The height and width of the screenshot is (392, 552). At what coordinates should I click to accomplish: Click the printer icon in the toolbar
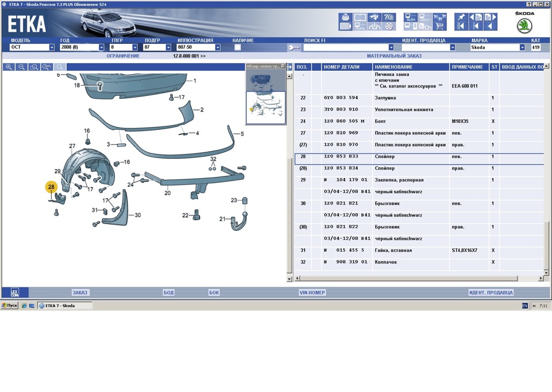point(346,17)
